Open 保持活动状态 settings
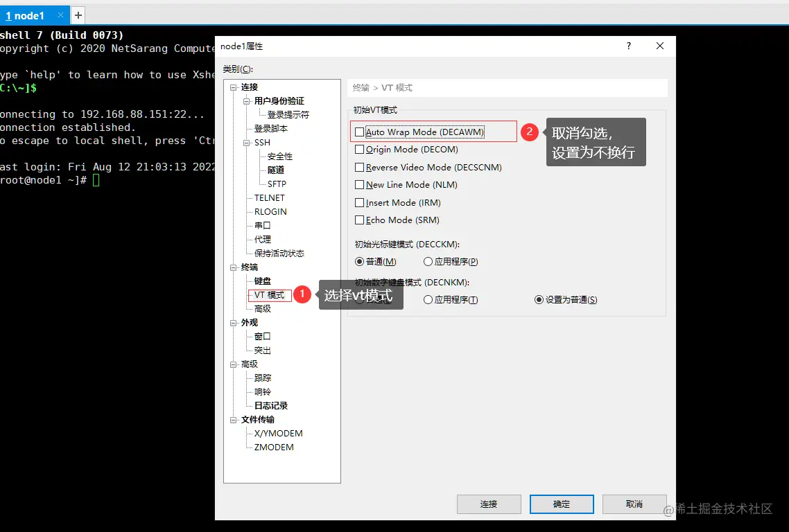 (279, 253)
